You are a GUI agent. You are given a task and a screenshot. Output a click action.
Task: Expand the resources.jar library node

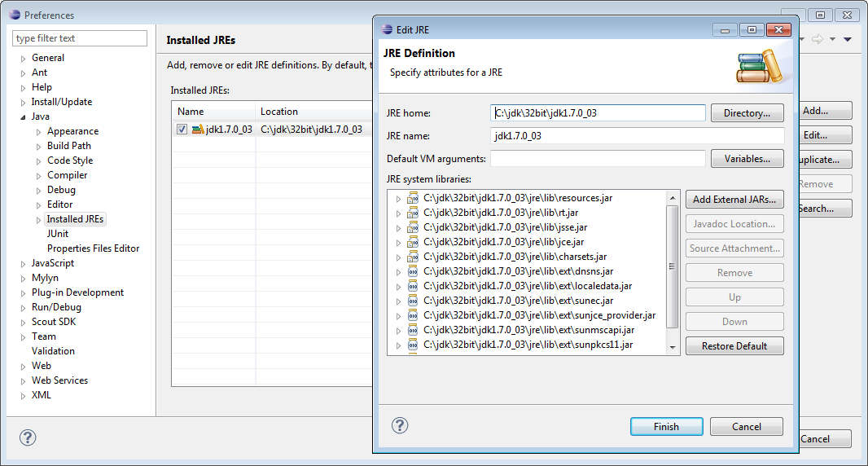[398, 198]
